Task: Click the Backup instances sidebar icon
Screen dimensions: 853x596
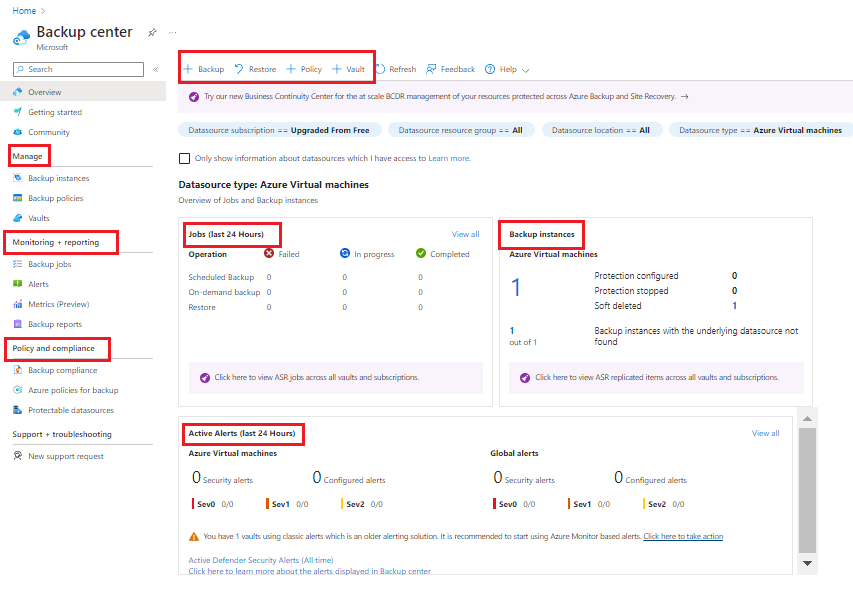Action: tap(17, 178)
